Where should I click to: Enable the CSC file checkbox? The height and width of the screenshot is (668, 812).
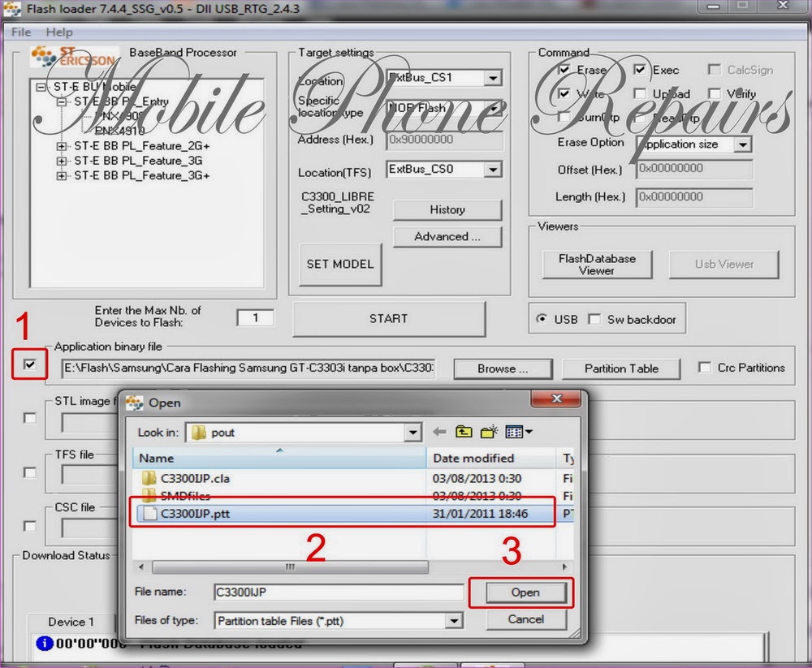click(30, 526)
